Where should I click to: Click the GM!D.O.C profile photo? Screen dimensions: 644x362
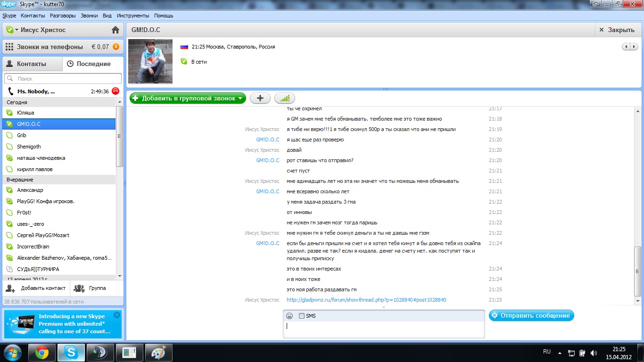pos(150,61)
